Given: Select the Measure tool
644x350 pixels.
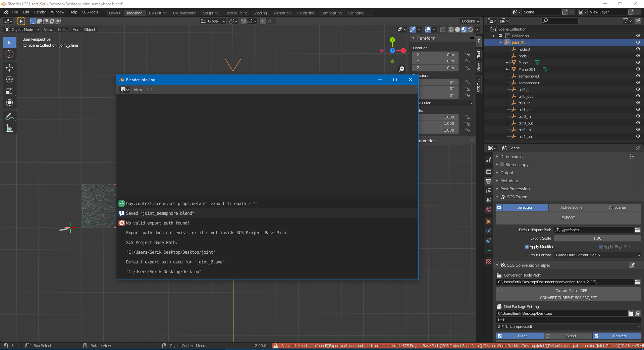Looking at the screenshot, I should [x=9, y=128].
